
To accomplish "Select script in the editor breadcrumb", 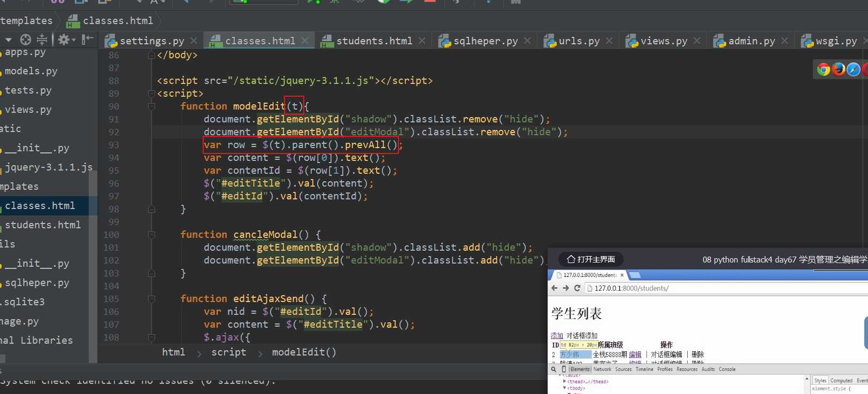I will tap(229, 352).
